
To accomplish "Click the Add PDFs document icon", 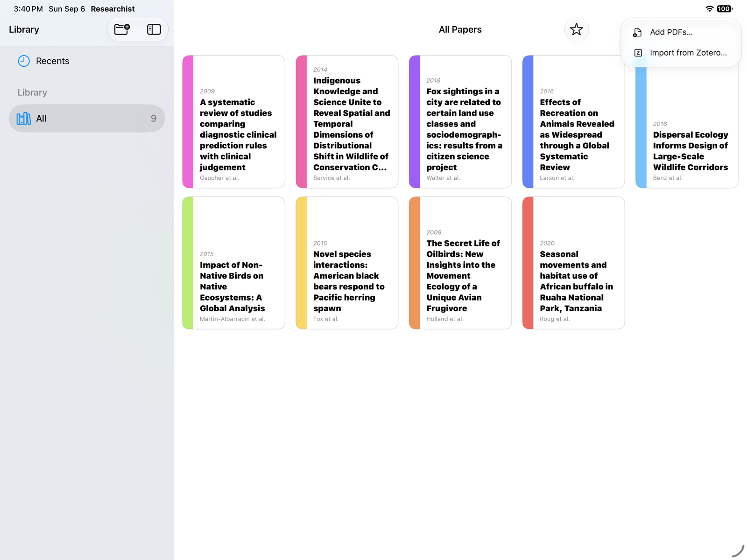I will (637, 32).
